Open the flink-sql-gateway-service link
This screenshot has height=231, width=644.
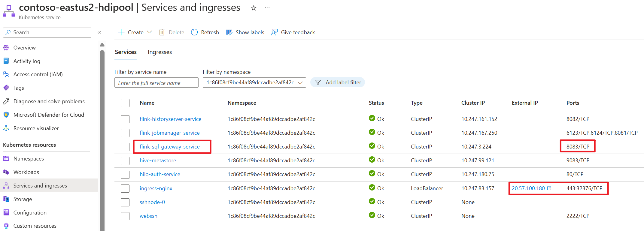(169, 147)
